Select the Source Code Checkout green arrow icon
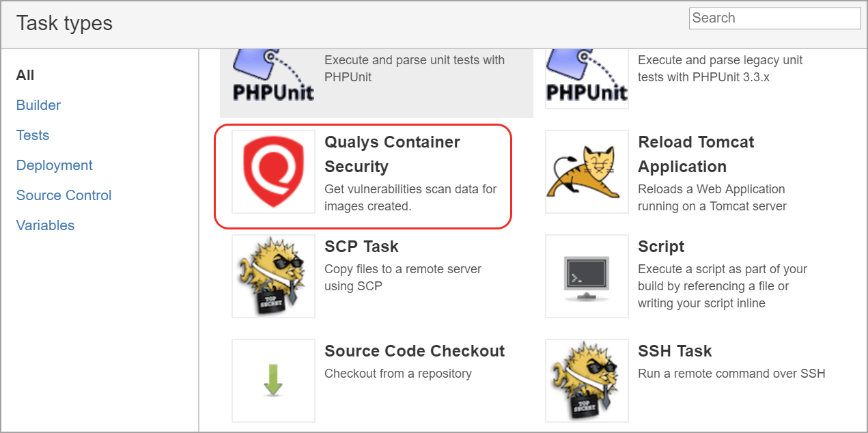 click(x=272, y=380)
